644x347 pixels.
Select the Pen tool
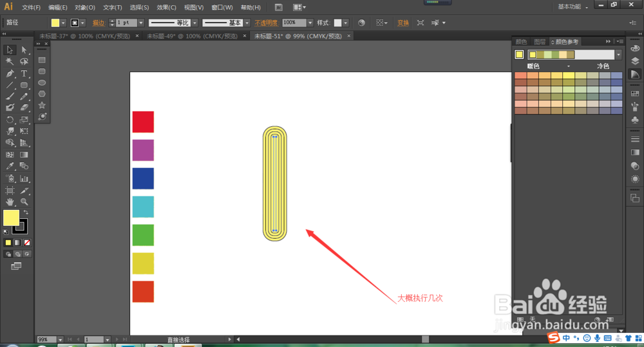point(10,73)
